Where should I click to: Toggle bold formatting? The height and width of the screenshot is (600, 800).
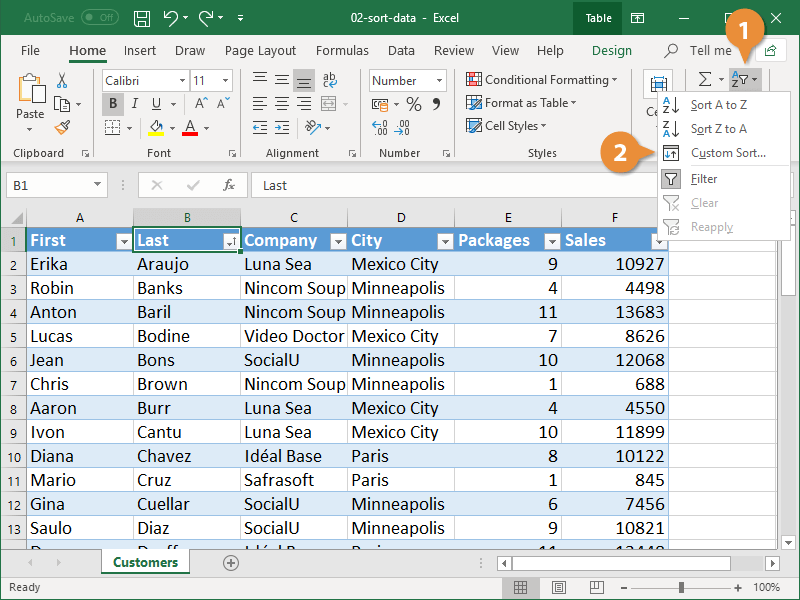113,103
